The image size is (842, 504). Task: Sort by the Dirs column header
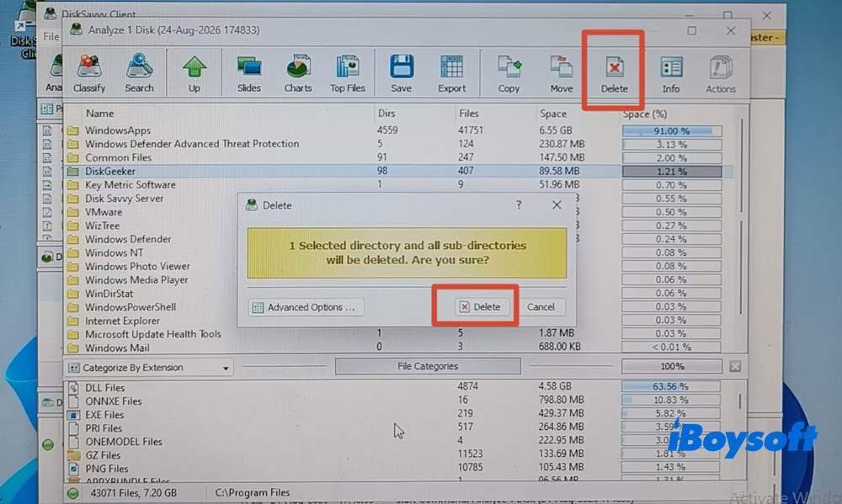[x=386, y=114]
